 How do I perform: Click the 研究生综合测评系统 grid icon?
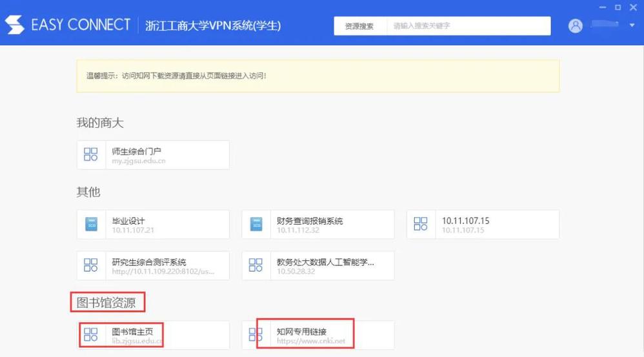91,265
